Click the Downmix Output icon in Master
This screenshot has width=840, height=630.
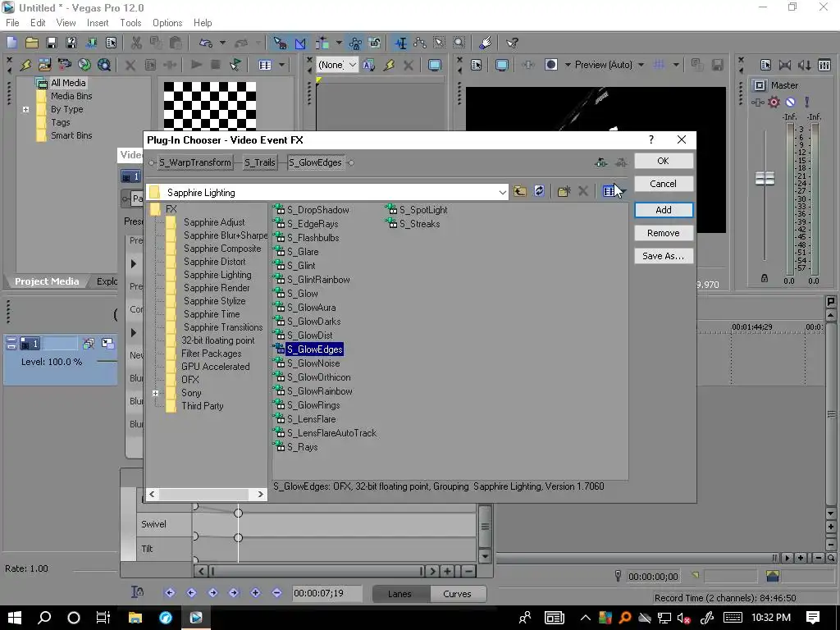[x=785, y=65]
